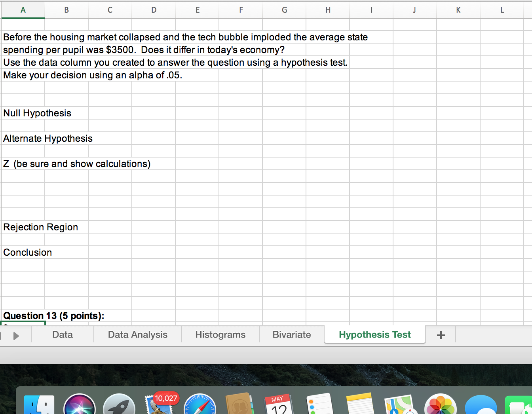Launch Siri from the Dock
This screenshot has width=532, height=414.
[x=80, y=405]
